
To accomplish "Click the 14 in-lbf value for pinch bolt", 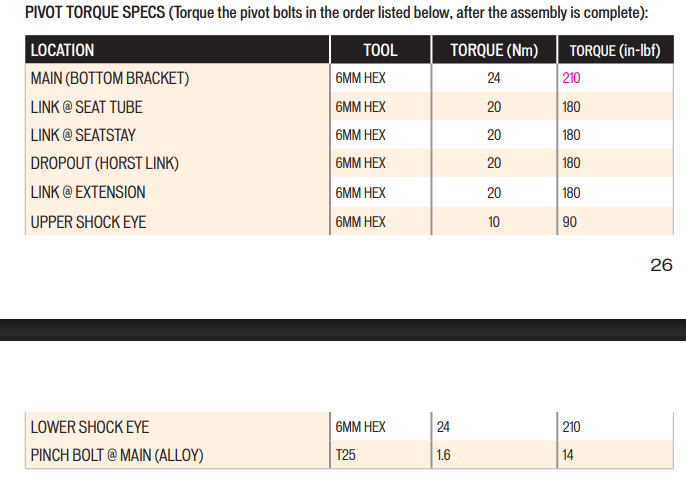I will 570,456.
